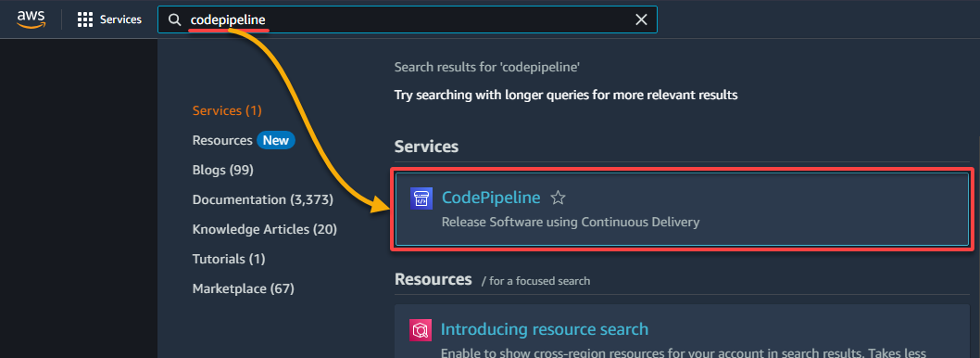This screenshot has height=358, width=980.
Task: Select Services (1) category
Action: (227, 110)
